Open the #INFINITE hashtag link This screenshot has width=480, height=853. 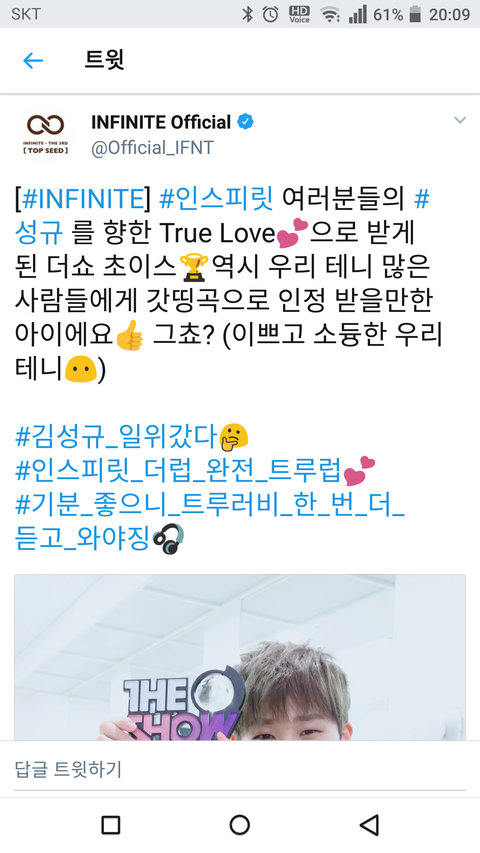coord(83,201)
